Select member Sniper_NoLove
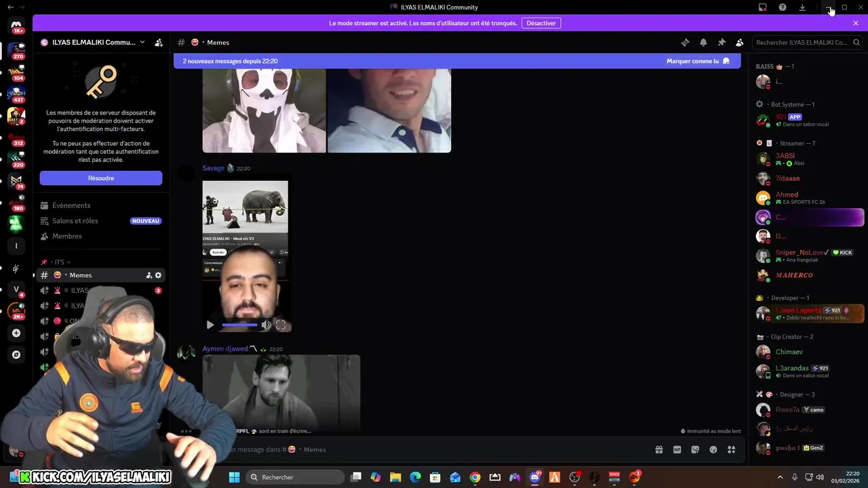This screenshot has height=488, width=868. click(810, 256)
